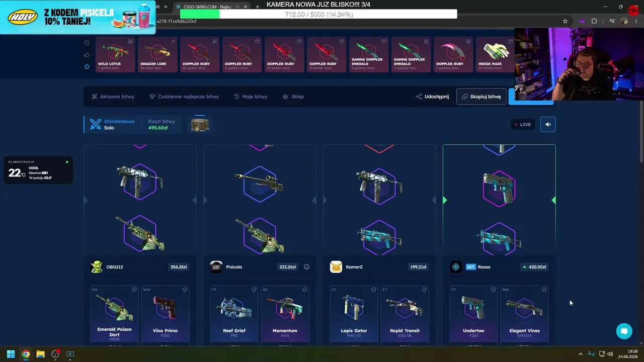
Task: Click OBG212's 356.33zł total
Action: tap(179, 267)
